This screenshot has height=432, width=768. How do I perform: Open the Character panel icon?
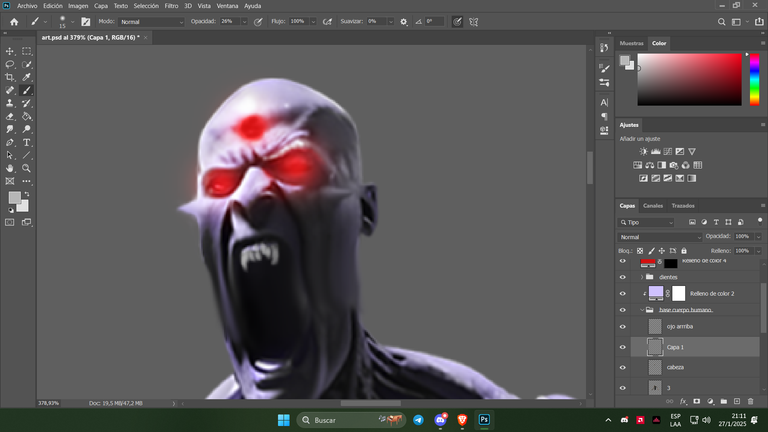click(x=604, y=102)
